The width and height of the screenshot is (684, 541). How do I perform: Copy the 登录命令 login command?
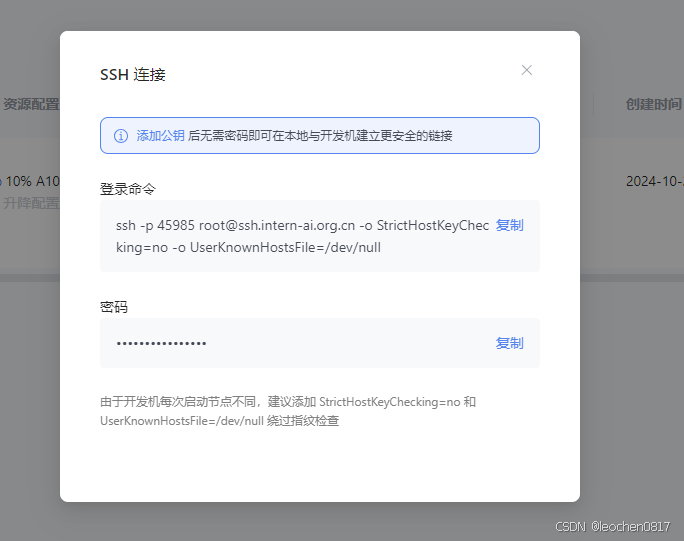[x=510, y=225]
